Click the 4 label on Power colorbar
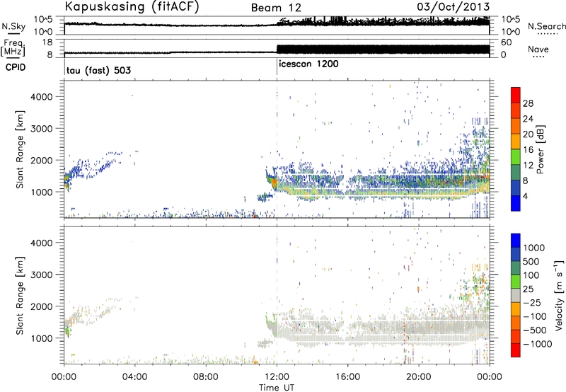The image size is (566, 392). point(525,196)
